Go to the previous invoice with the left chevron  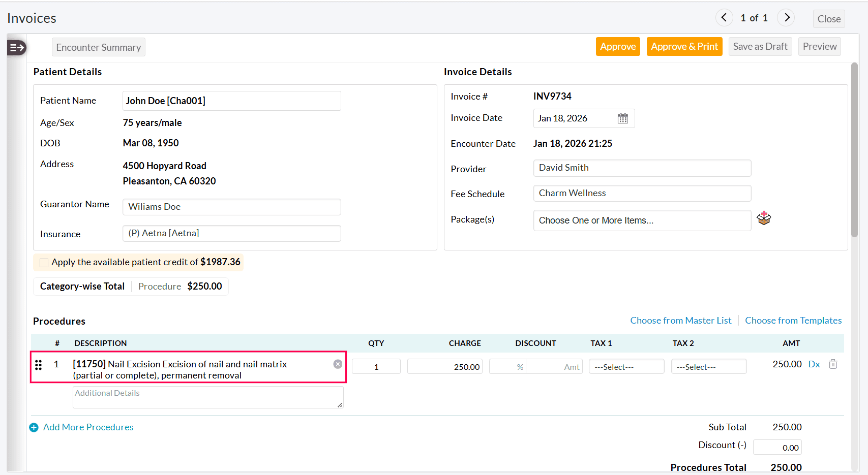point(724,17)
